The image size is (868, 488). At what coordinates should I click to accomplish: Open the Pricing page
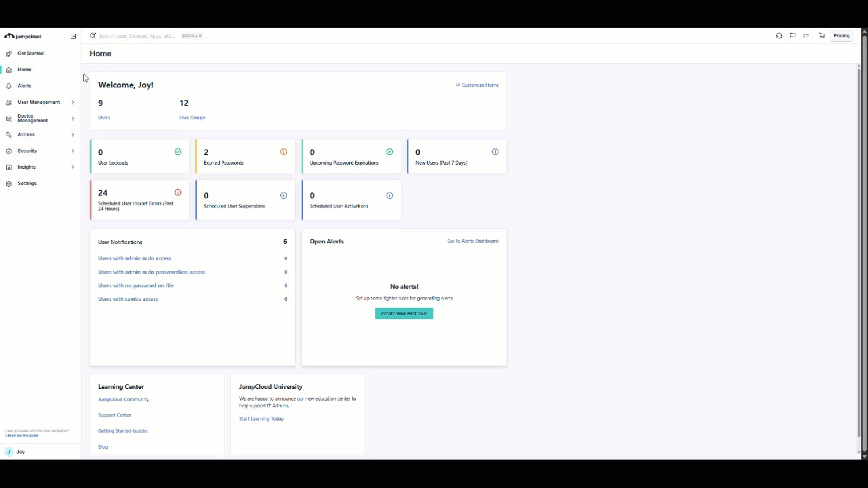point(841,35)
